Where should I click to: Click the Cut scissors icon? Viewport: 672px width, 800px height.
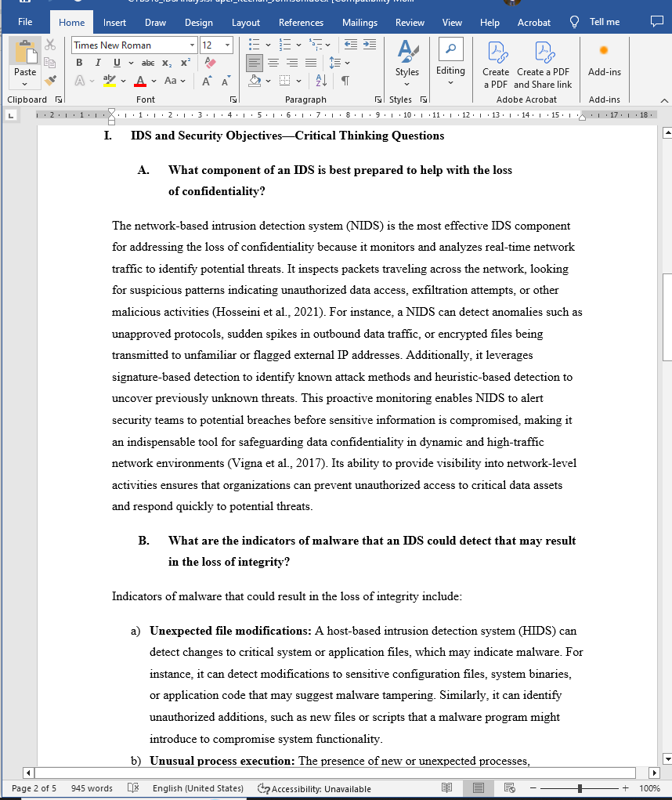point(50,45)
